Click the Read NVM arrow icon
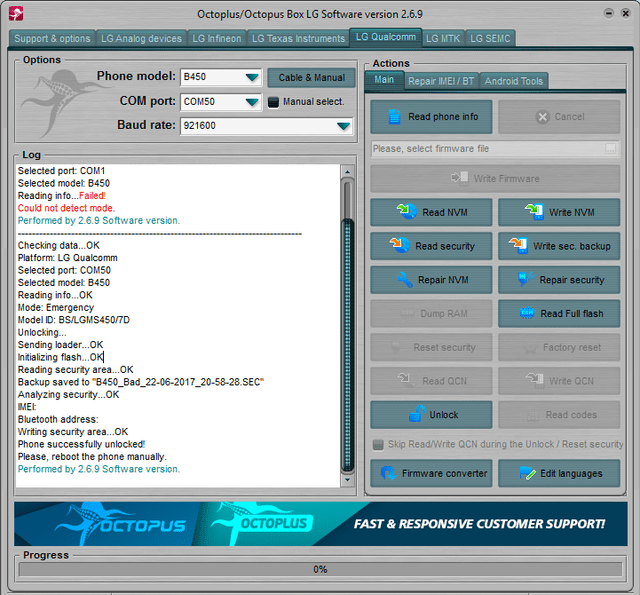Image resolution: width=640 pixels, height=595 pixels. 407,211
